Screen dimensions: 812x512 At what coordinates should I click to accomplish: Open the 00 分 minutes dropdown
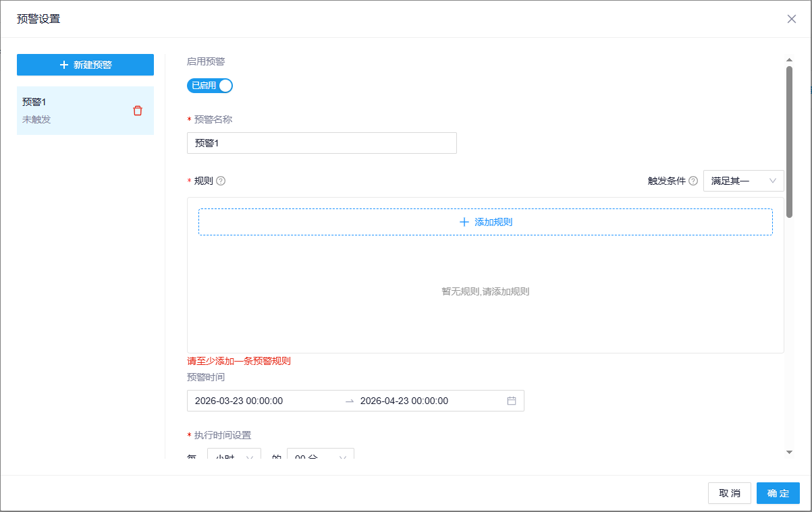320,454
